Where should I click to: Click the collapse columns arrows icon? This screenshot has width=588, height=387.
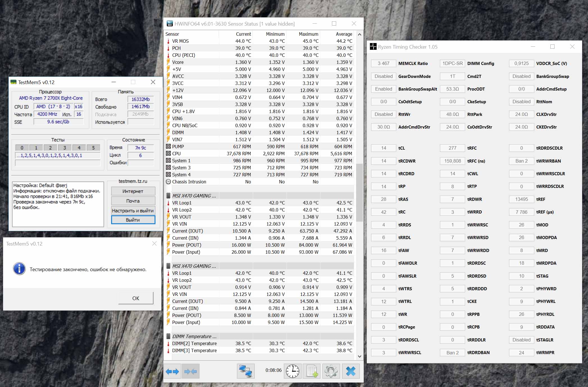click(191, 372)
